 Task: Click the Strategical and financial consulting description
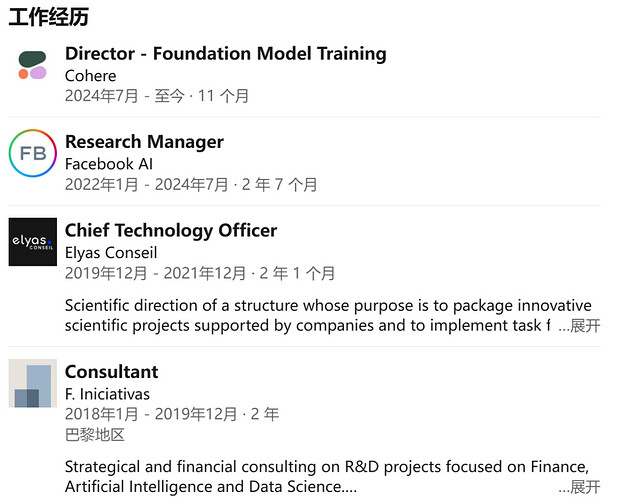click(x=327, y=477)
